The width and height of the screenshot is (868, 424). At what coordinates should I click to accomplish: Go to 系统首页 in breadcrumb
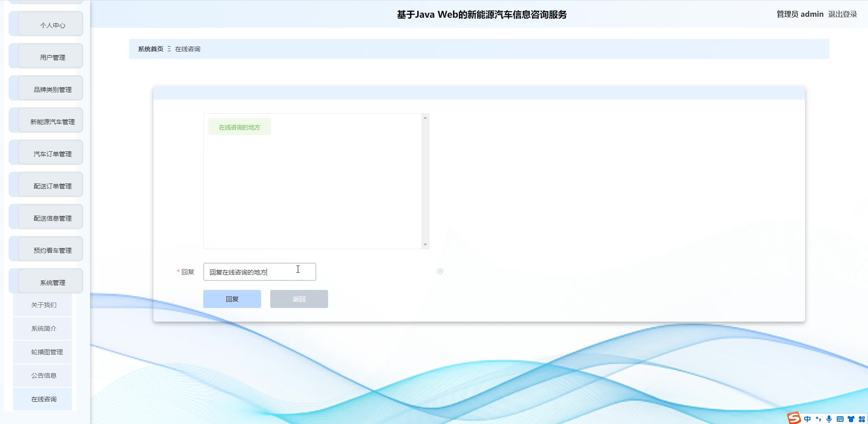tap(151, 49)
